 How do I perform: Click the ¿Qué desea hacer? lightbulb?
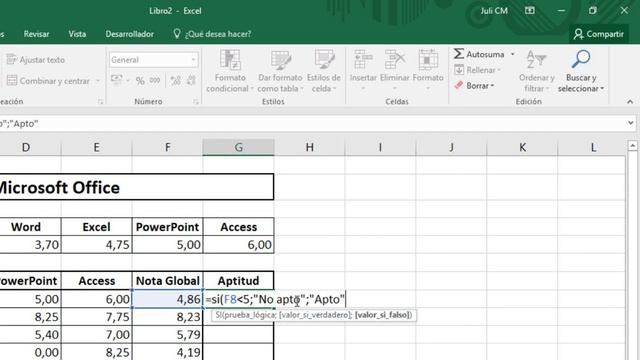(177, 34)
